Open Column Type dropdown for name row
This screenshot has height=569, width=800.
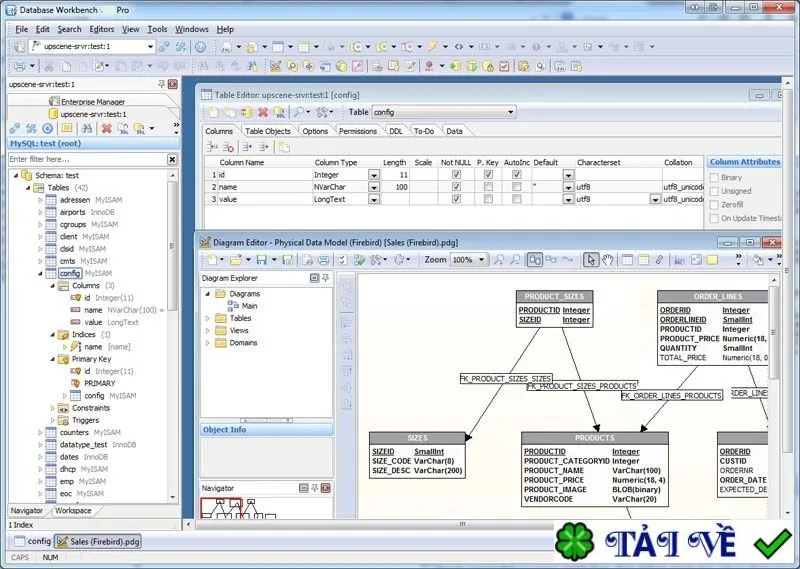click(x=374, y=187)
